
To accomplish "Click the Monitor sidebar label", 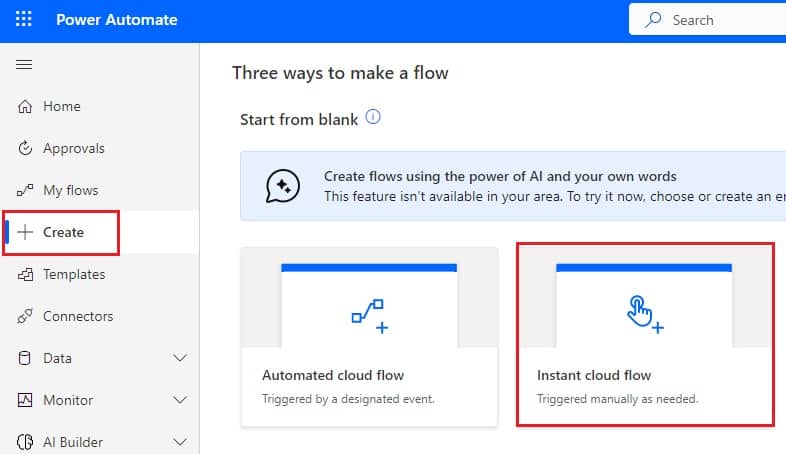I will 68,400.
